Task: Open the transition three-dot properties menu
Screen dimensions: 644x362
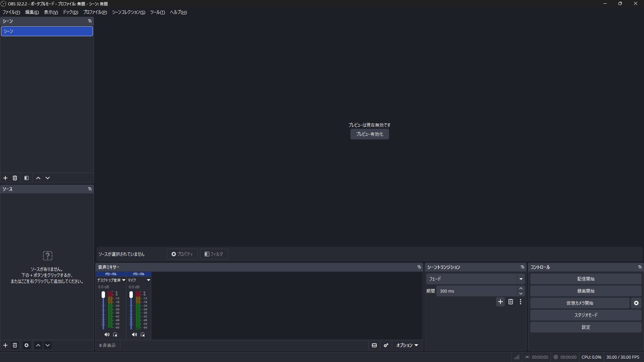Action: click(x=521, y=302)
